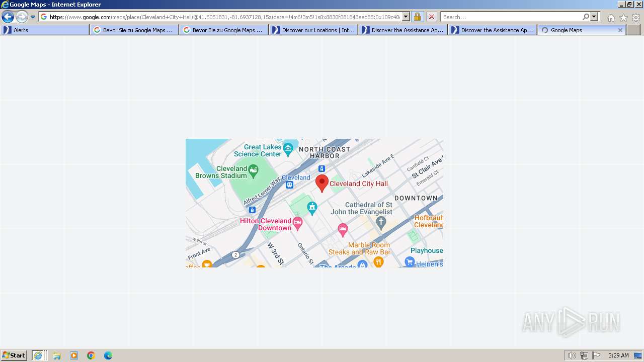Click the Great Lakes Science Center marker

coord(288,148)
